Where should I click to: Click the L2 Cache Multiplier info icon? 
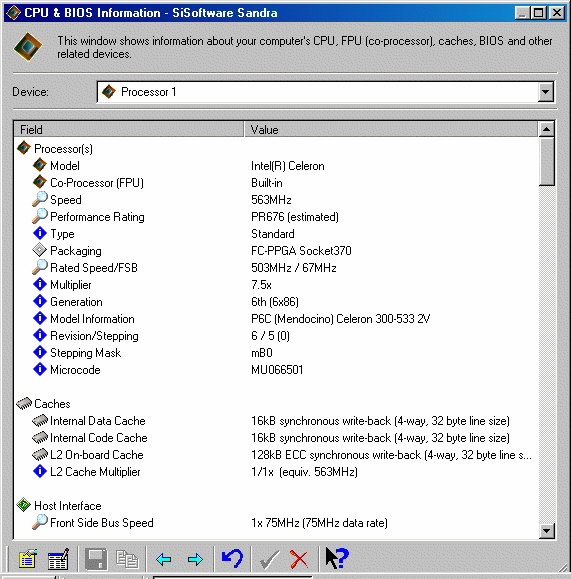point(40,471)
